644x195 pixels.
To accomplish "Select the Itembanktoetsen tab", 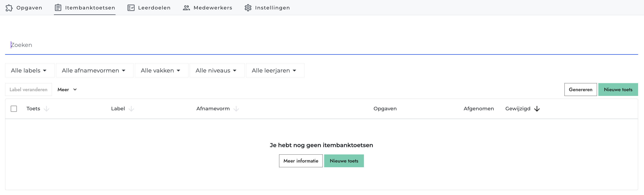I will (x=85, y=8).
